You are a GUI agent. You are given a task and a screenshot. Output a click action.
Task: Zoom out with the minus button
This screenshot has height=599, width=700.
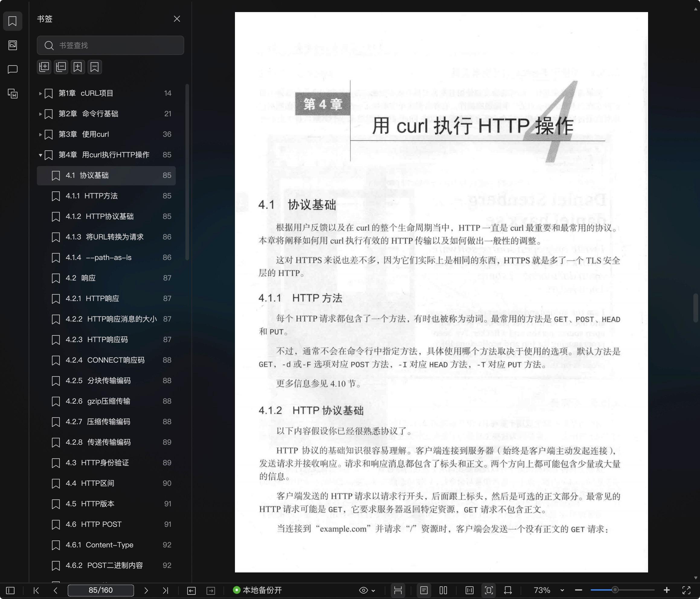pyautogui.click(x=578, y=590)
